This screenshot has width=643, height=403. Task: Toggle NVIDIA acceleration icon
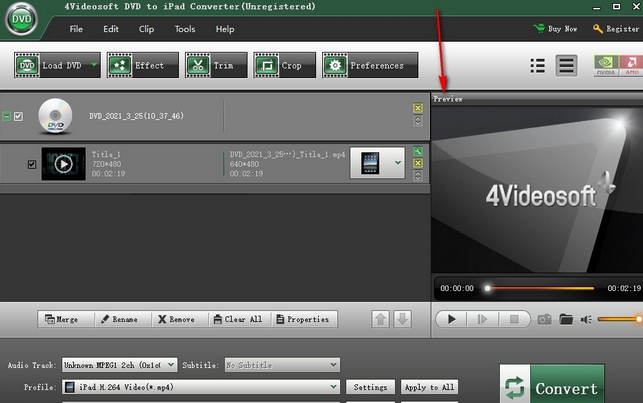[x=606, y=66]
